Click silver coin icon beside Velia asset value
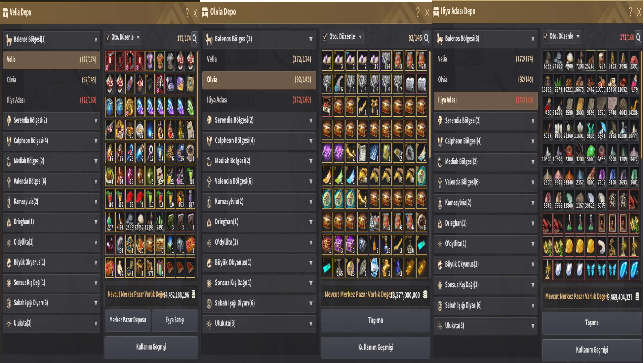644x363 pixels. 194,294
